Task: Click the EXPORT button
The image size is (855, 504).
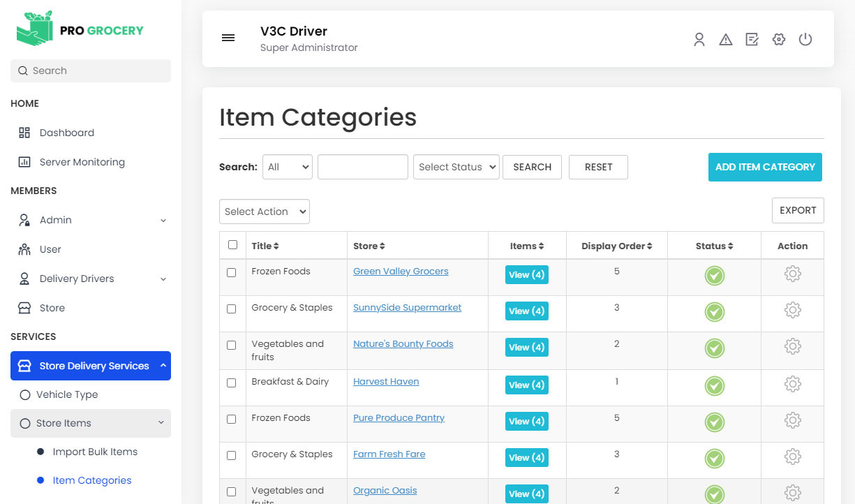Action: coord(798,210)
